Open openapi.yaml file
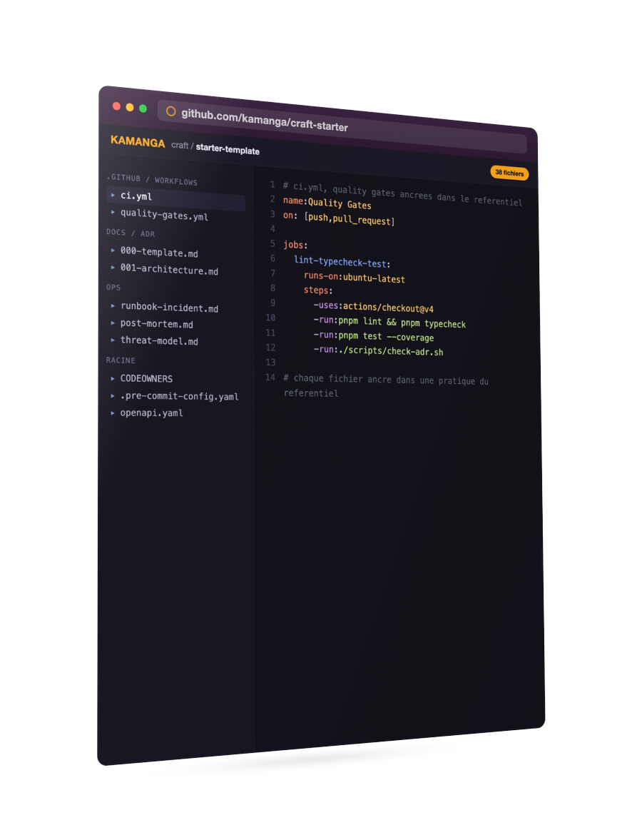The height and width of the screenshot is (840, 642). point(151,413)
